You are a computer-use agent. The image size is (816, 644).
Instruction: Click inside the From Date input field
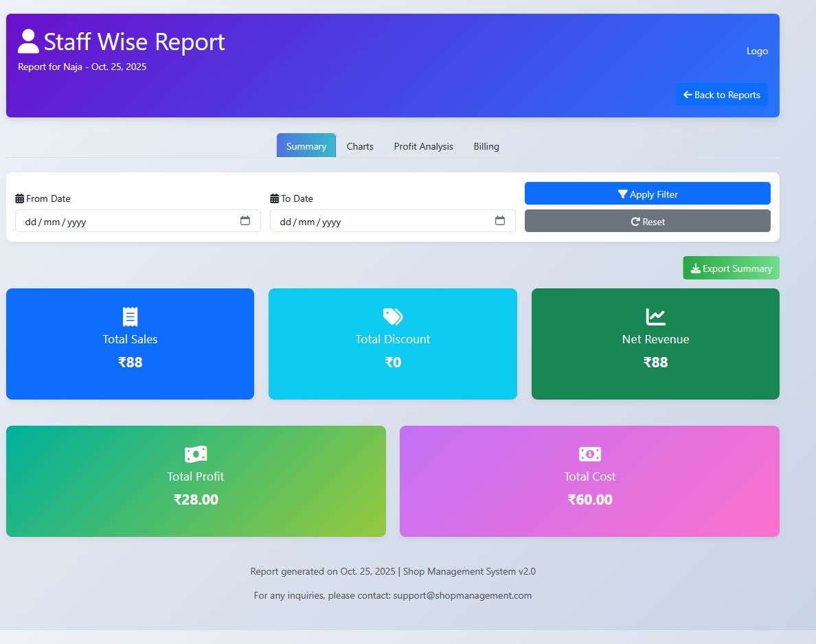tap(124, 220)
